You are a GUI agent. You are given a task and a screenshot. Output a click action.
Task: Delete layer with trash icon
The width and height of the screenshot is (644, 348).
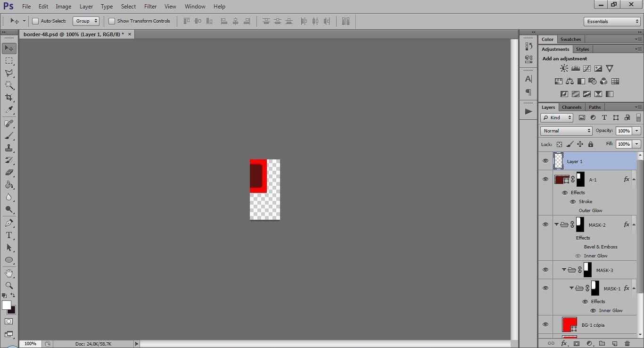point(627,344)
